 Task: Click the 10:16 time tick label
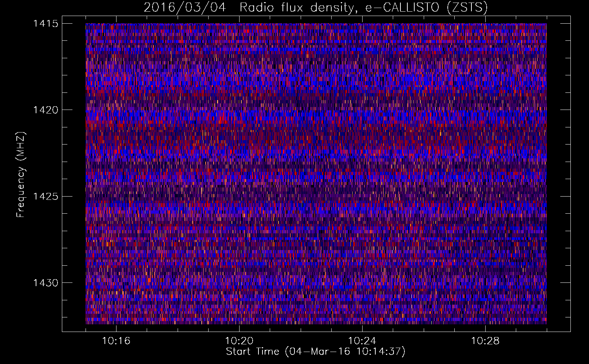(x=116, y=341)
